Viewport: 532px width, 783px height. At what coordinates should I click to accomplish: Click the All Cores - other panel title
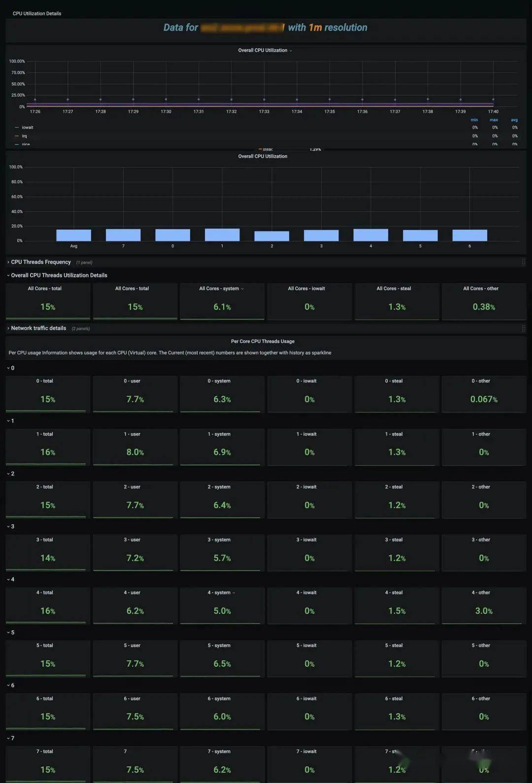481,289
